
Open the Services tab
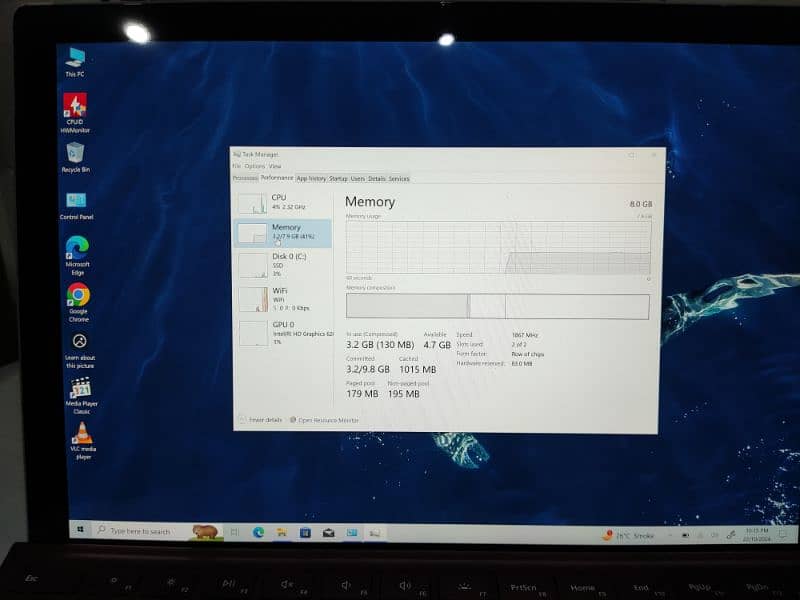click(x=399, y=178)
